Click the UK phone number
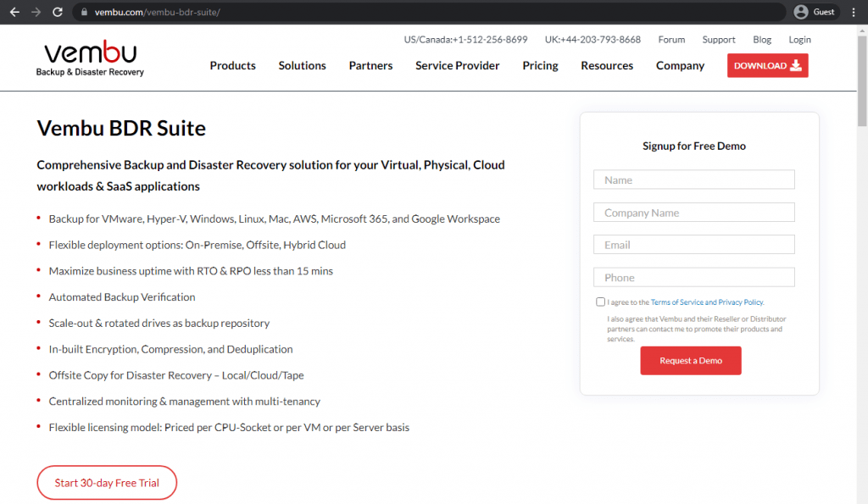Viewport: 868px width, 504px height. coord(593,39)
